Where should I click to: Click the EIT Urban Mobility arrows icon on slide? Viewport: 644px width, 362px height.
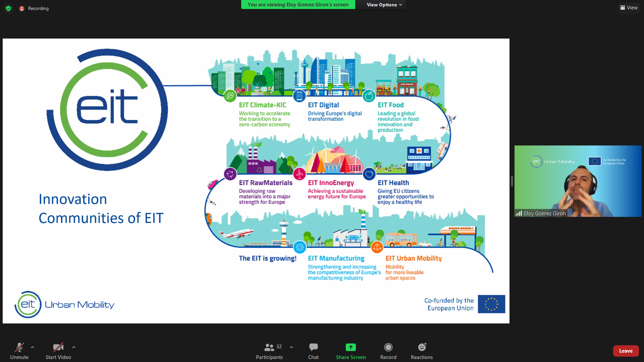click(x=377, y=248)
